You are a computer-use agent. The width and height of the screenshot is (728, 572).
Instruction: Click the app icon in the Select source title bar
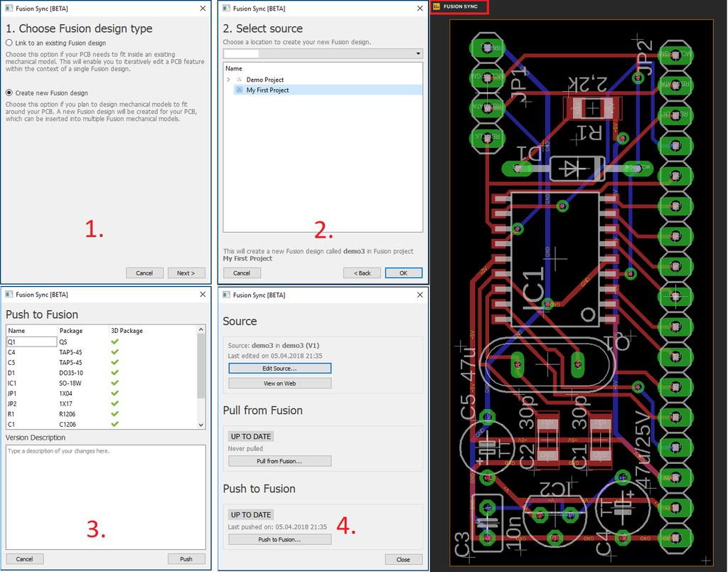click(x=226, y=9)
